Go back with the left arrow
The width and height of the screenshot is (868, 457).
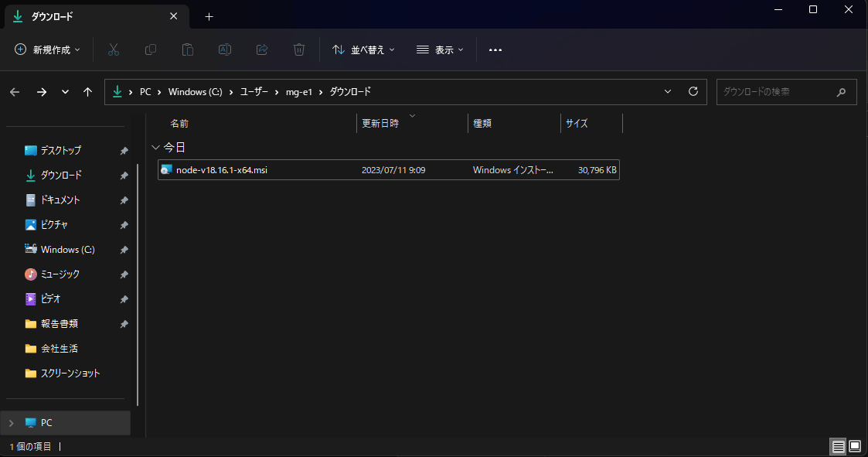coord(15,92)
